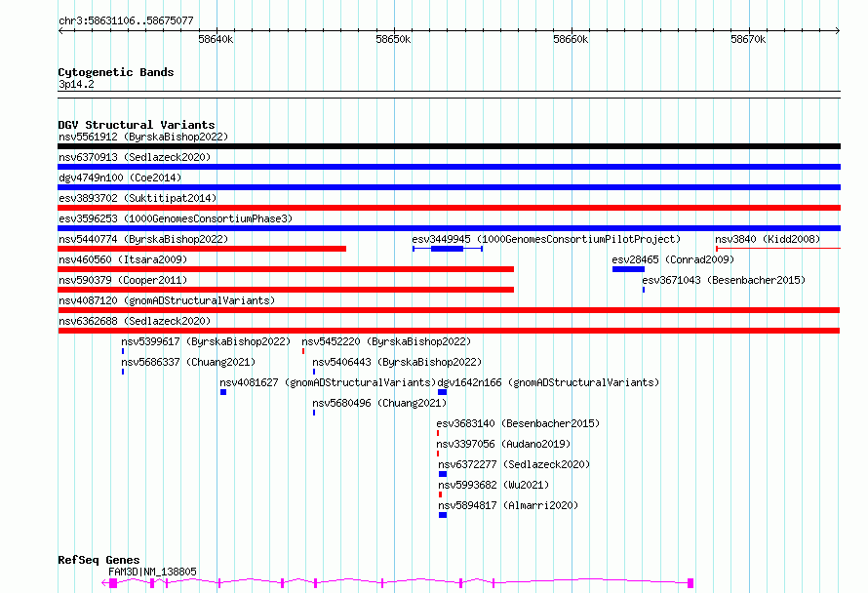Open the nsv6370913 (Sedlazeck2020) label
The image size is (868, 593).
click(135, 157)
